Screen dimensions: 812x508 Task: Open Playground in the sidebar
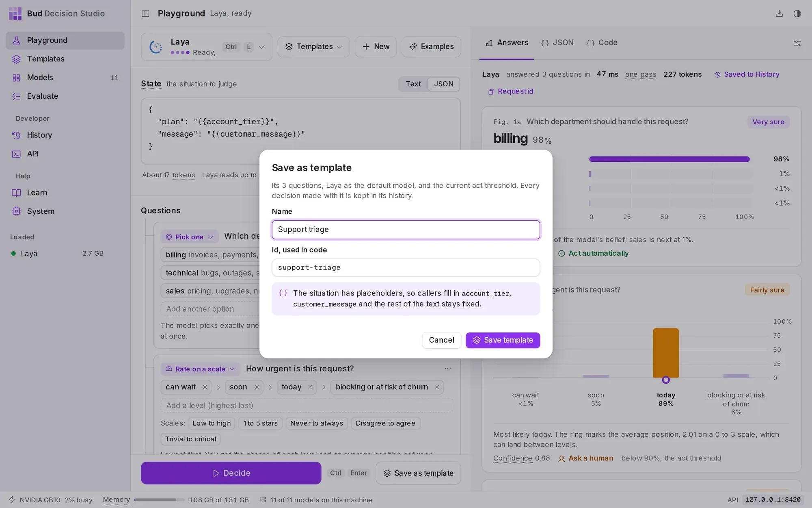65,40
